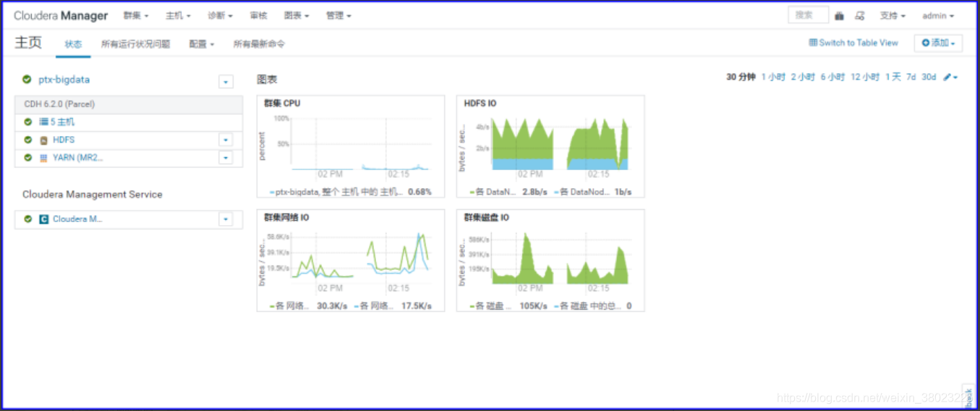Open the 审核 page
Screen dimensions: 980x411
257,15
